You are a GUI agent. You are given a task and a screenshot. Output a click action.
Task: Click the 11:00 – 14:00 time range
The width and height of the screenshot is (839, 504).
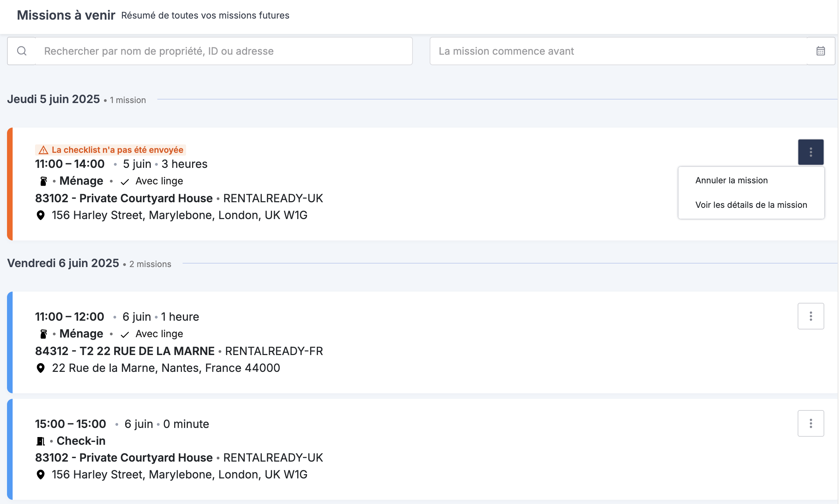click(70, 164)
